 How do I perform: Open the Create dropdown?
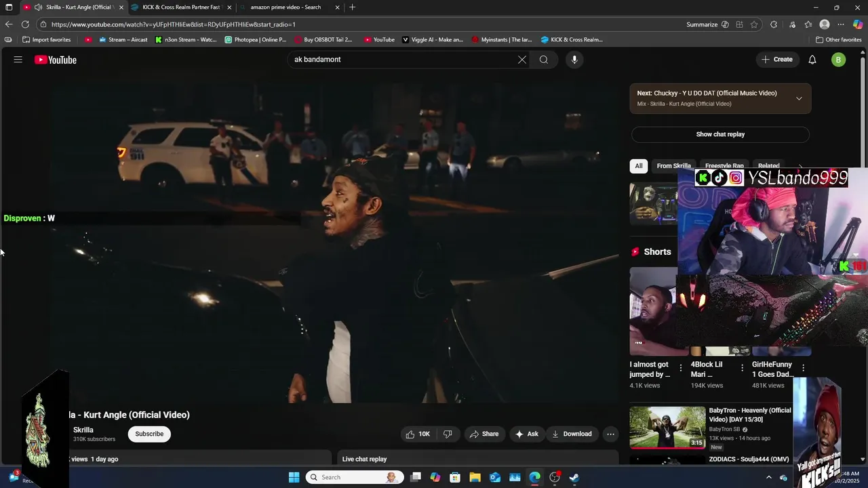click(x=777, y=60)
